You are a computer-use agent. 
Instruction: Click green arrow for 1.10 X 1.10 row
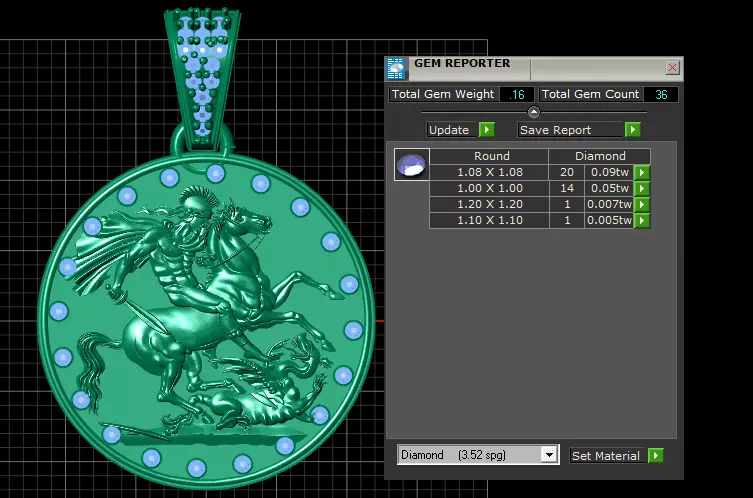click(x=642, y=220)
